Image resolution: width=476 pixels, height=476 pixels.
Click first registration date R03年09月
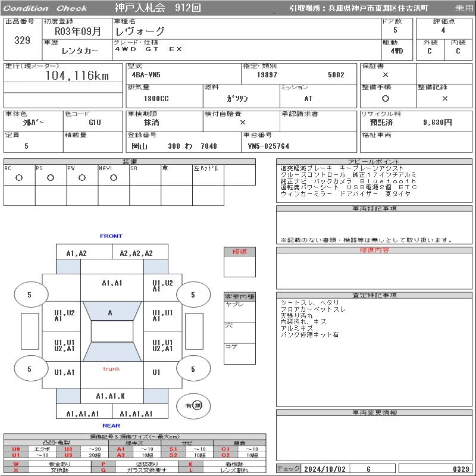point(78,31)
